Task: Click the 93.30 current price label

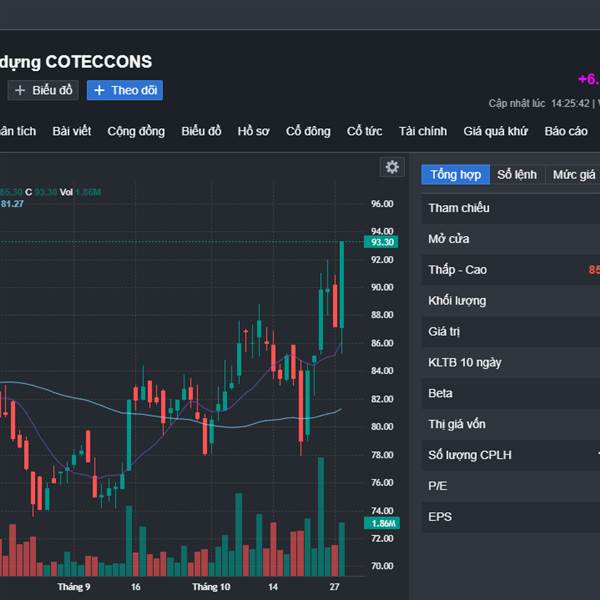Action: point(383,242)
